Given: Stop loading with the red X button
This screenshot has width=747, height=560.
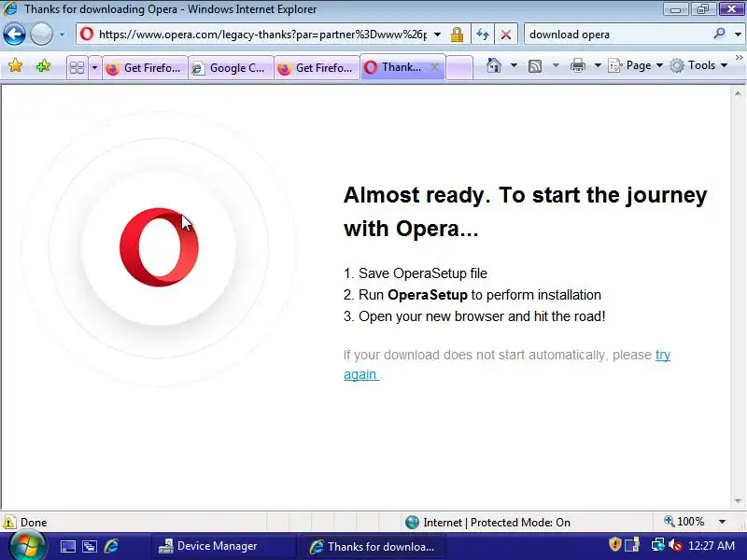Looking at the screenshot, I should click(x=506, y=35).
